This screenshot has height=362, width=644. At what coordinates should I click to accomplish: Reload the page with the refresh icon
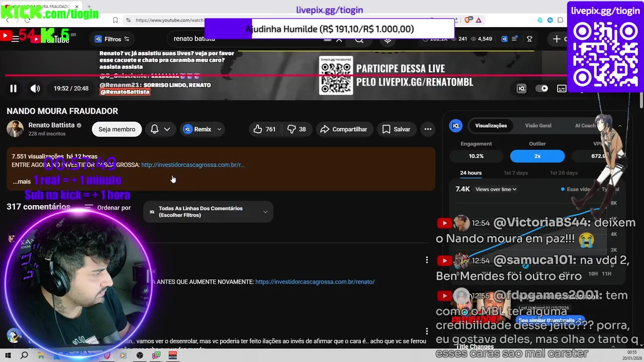pyautogui.click(x=28, y=20)
